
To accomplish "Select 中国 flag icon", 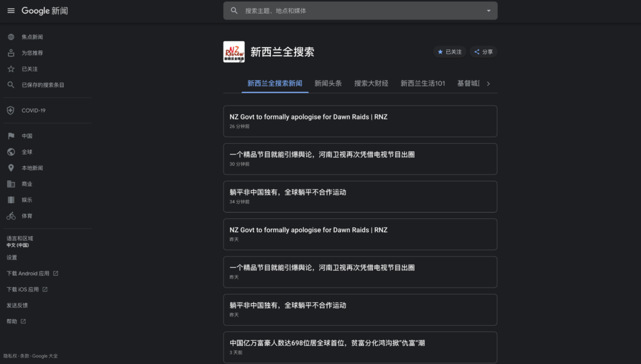I will 11,136.
